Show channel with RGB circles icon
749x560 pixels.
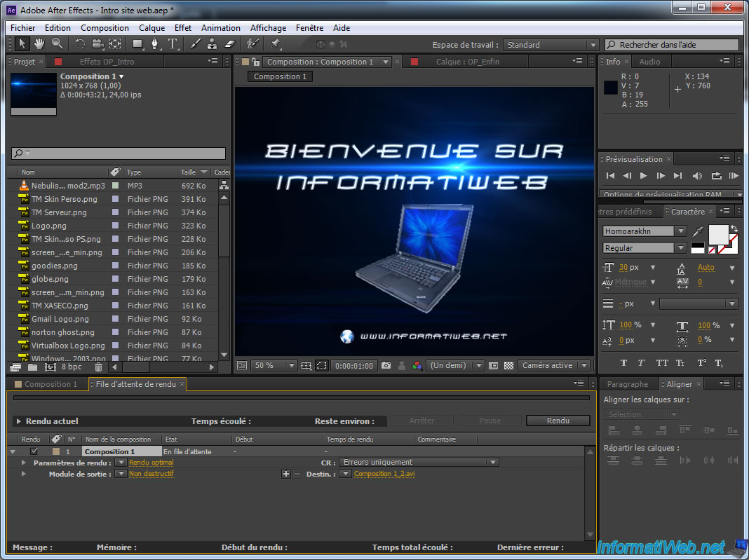point(417,366)
